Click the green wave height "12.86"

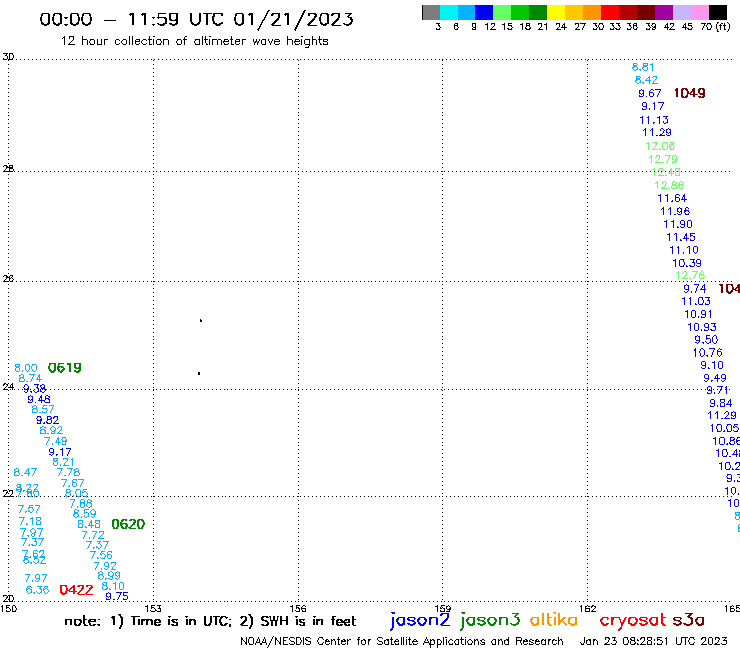coord(669,185)
